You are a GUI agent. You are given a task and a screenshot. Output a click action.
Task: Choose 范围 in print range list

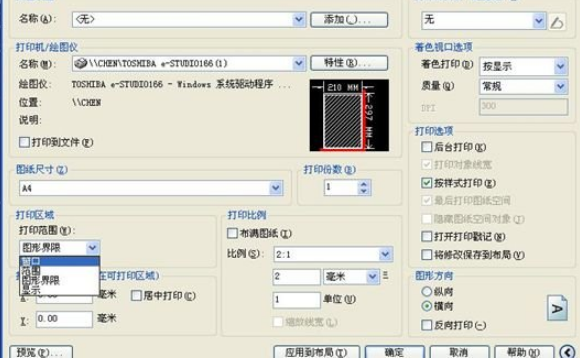[60, 271]
